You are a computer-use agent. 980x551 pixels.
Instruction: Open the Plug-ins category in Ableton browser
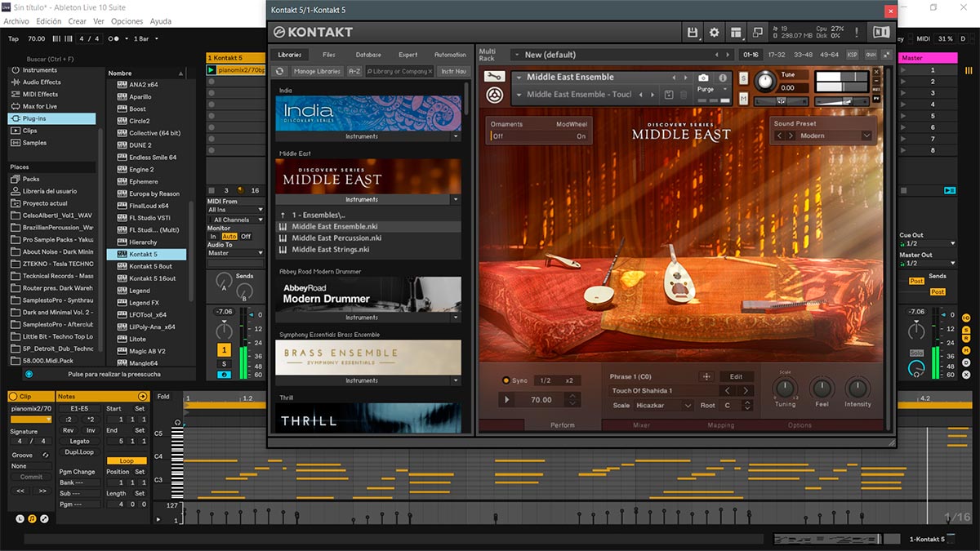pos(53,118)
